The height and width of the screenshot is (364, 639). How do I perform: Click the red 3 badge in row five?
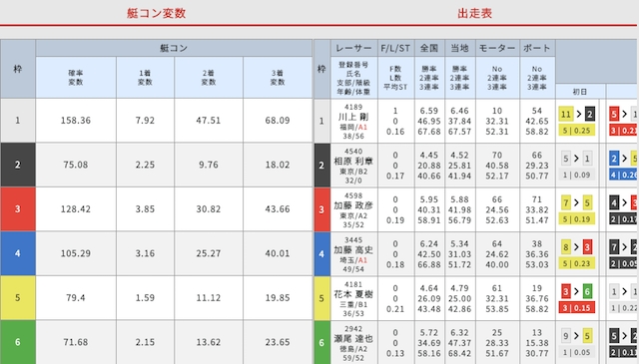point(566,291)
